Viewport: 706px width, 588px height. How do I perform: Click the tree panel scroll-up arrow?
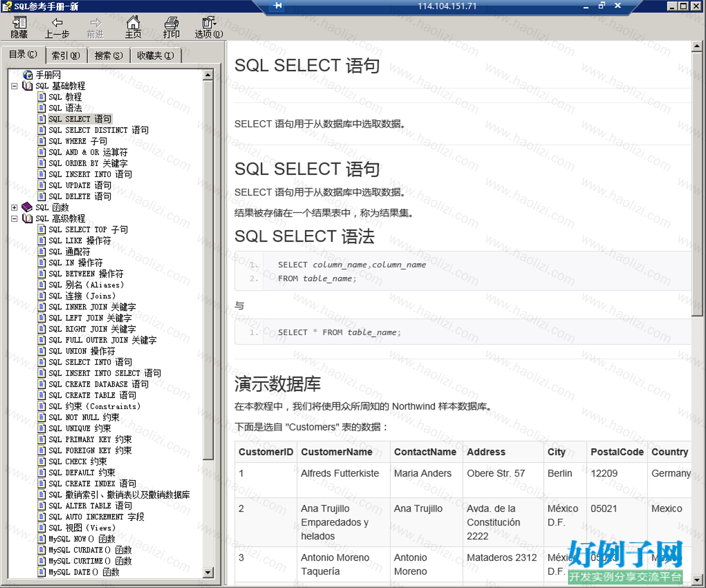pos(208,75)
